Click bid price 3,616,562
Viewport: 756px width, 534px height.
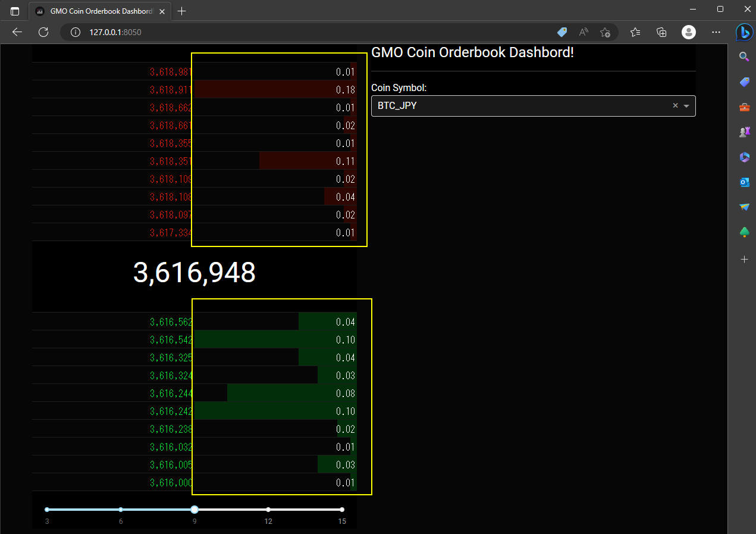(171, 322)
